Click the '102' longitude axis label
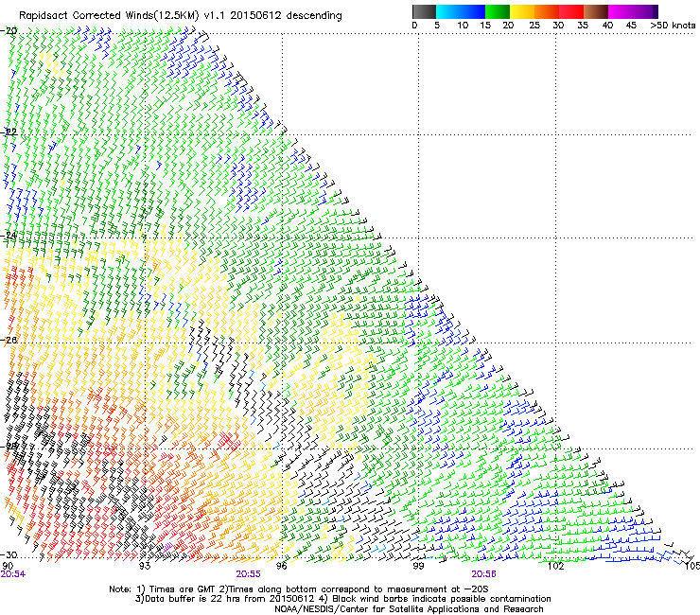 tap(555, 566)
